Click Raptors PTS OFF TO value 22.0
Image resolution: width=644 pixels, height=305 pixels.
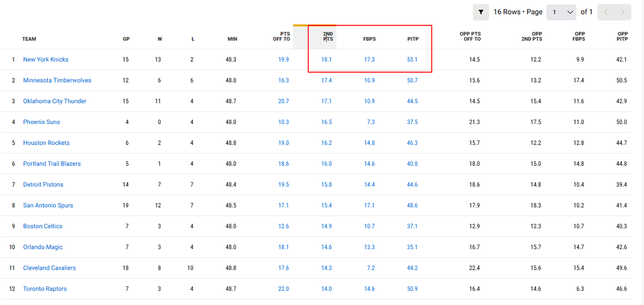coord(283,289)
